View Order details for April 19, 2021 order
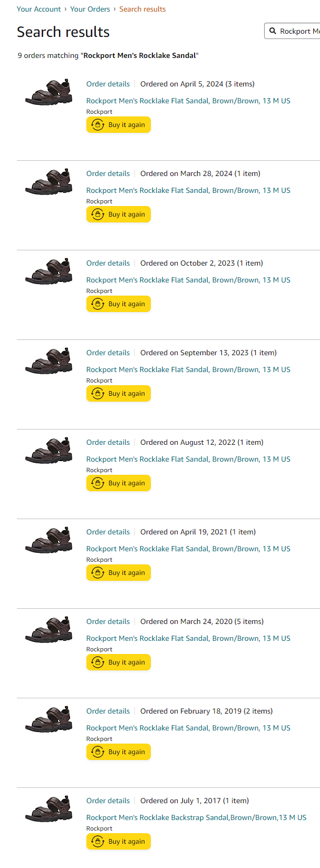The width and height of the screenshot is (320, 868). pyautogui.click(x=108, y=532)
